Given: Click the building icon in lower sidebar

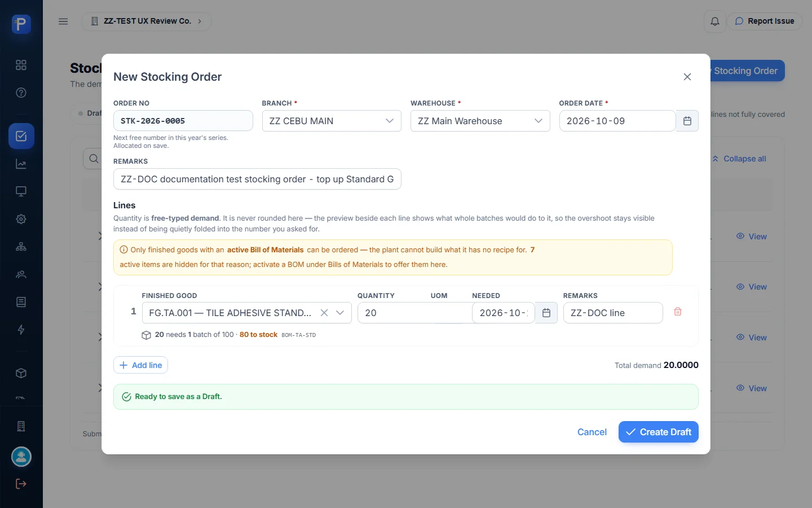Looking at the screenshot, I should [x=21, y=426].
